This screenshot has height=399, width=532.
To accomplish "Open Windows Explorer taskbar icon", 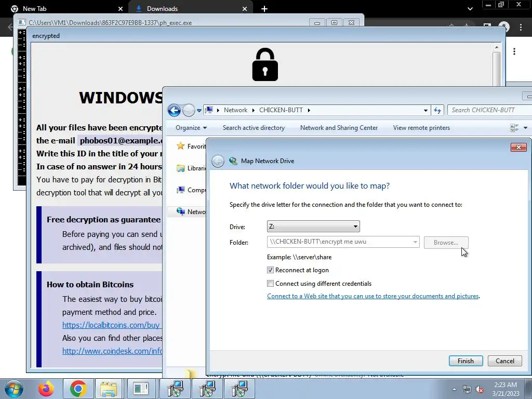I will coord(109,389).
